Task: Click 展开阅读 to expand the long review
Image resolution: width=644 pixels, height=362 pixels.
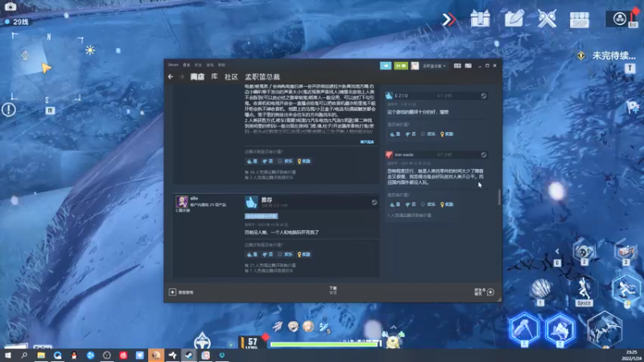Action: point(367,142)
